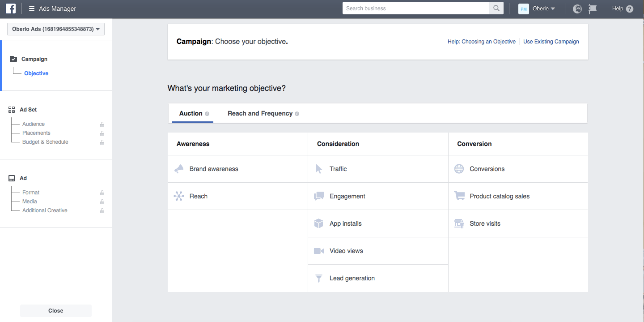
Task: Click the Use Existing Campaign link
Action: (551, 42)
